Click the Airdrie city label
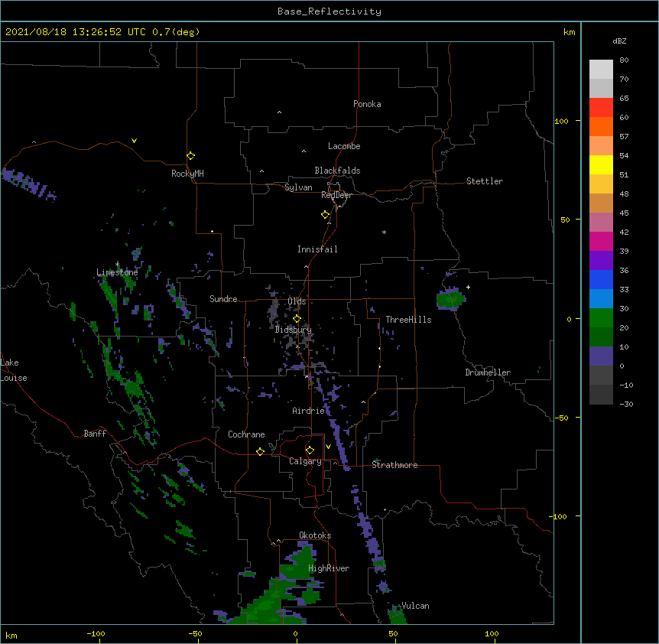 click(309, 411)
